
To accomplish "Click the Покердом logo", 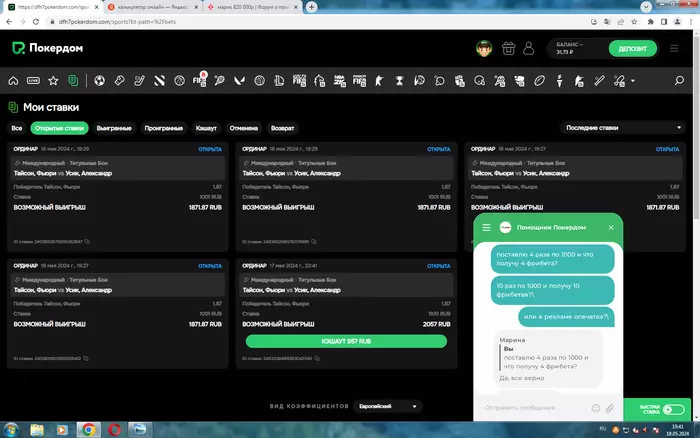I will pos(47,48).
